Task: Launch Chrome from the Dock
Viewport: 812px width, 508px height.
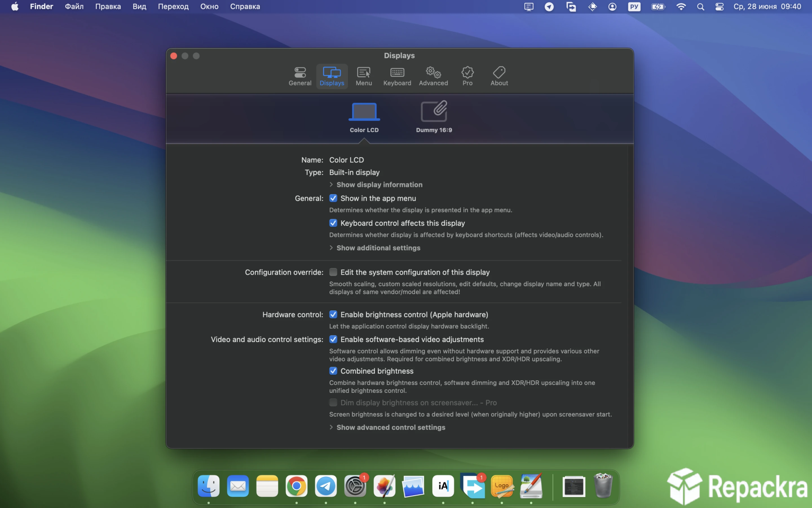Action: point(297,486)
